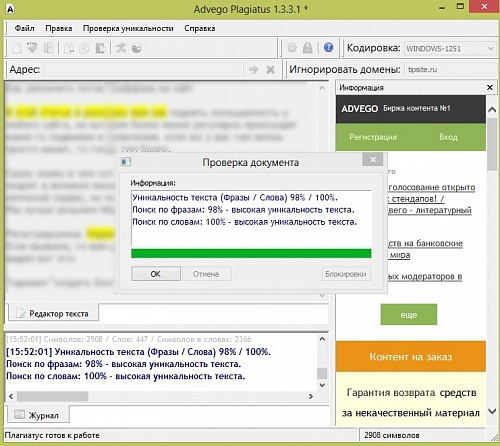Click the log scrollbar right arrow
Image resolution: width=500 pixels, height=446 pixels.
pos(311,396)
